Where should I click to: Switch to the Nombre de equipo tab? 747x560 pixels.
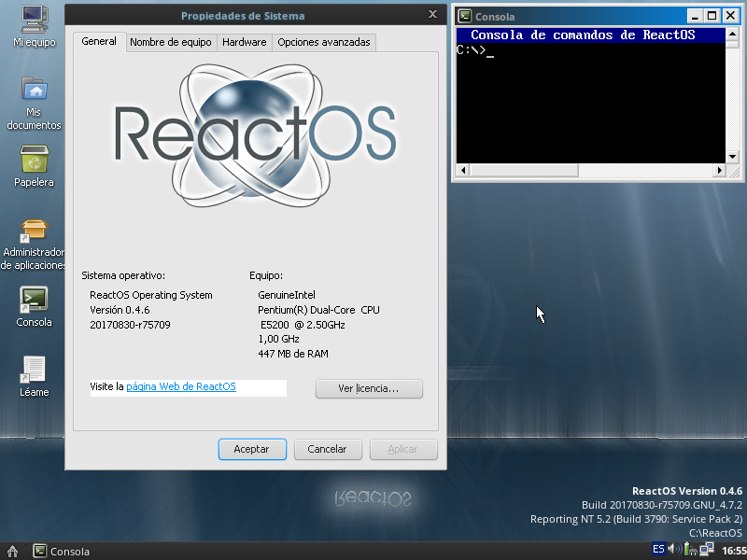tap(171, 42)
